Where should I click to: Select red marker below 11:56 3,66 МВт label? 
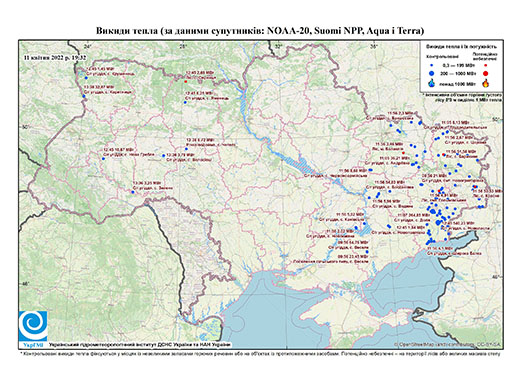pos(403,153)
